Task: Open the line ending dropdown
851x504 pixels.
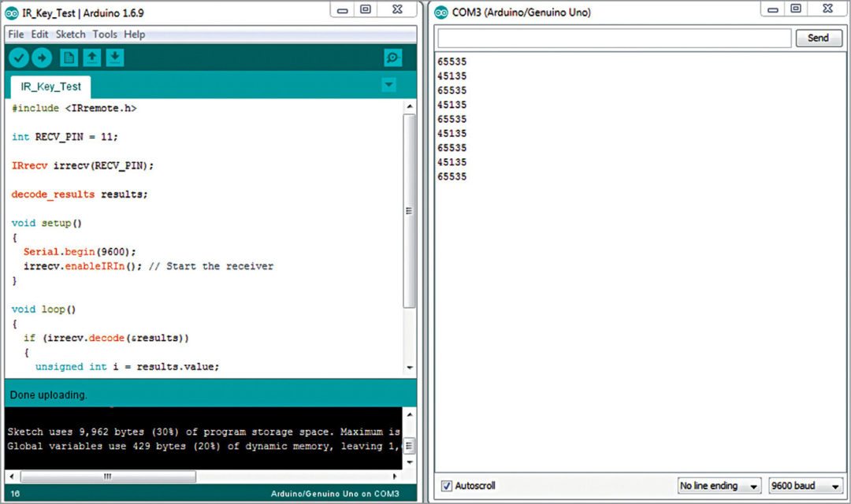Action: point(718,486)
